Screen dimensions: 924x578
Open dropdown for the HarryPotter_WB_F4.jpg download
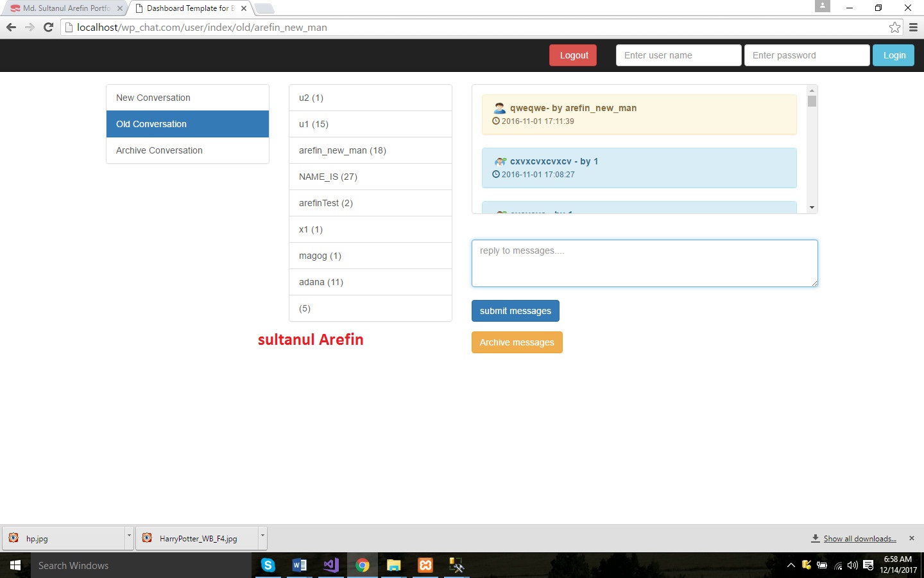[x=262, y=536]
